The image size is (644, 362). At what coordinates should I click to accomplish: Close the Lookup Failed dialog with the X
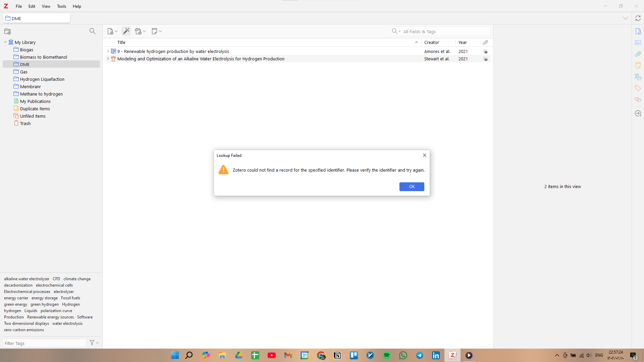pos(424,155)
